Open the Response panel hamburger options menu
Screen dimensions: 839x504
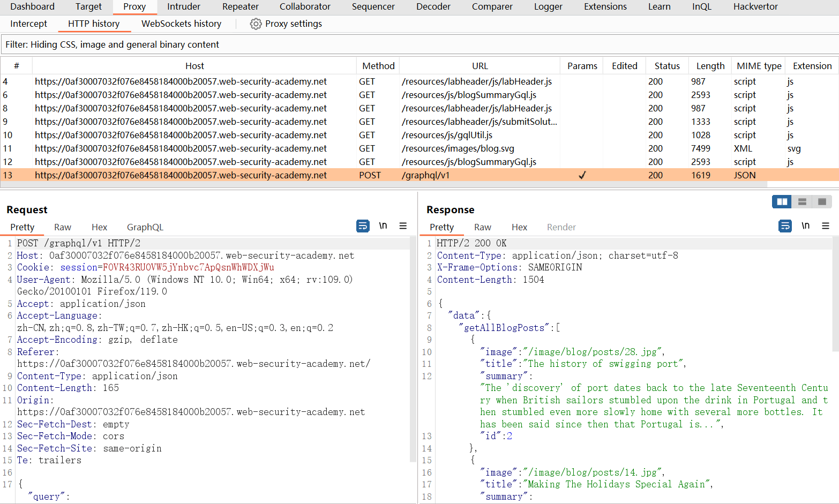click(826, 226)
